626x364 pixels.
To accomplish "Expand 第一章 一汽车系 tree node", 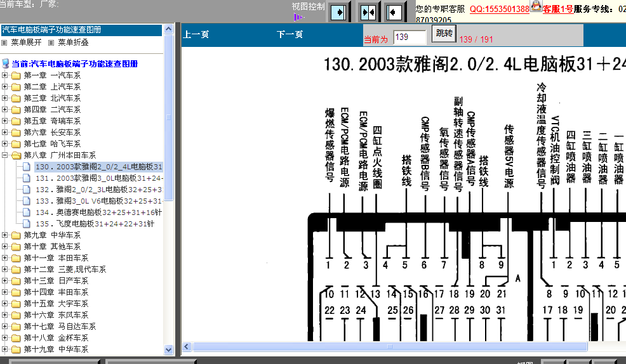I will [x=5, y=75].
